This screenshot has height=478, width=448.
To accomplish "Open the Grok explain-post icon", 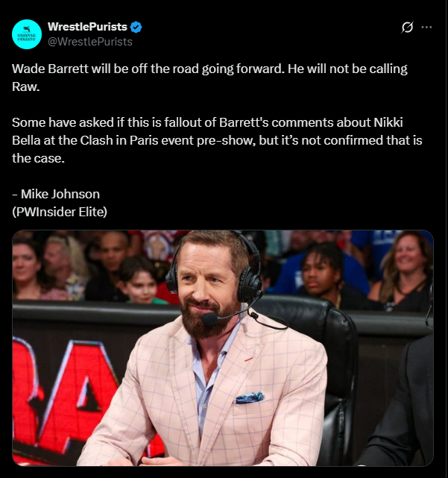I will point(407,27).
